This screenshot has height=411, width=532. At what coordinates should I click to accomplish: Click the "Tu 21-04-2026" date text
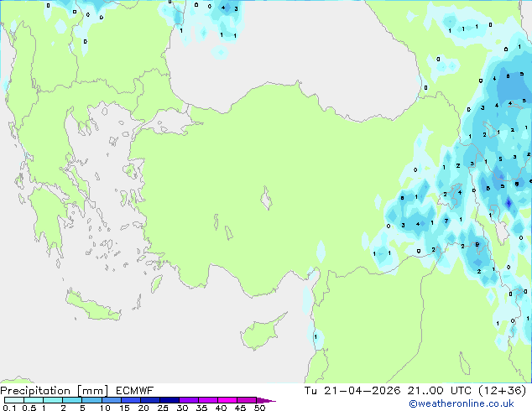coord(352,391)
